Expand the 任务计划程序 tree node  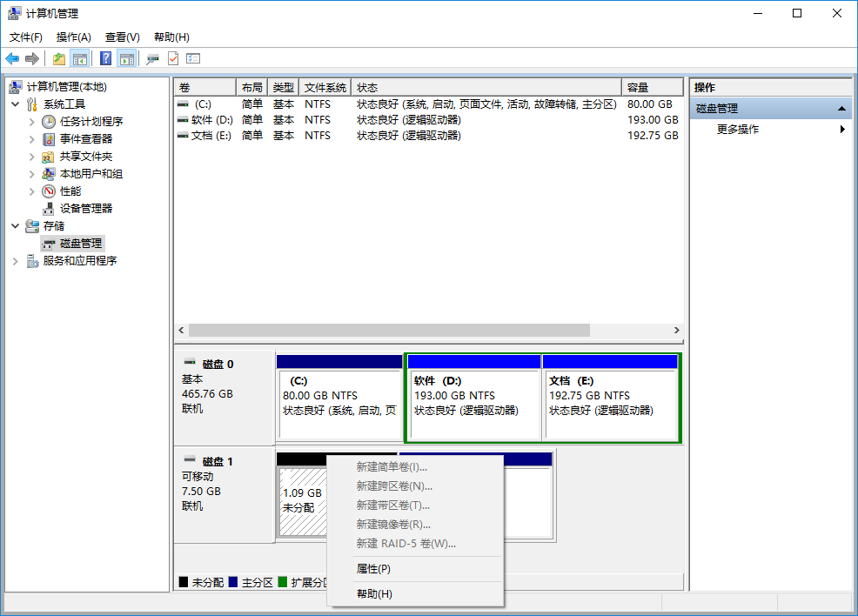(32, 122)
